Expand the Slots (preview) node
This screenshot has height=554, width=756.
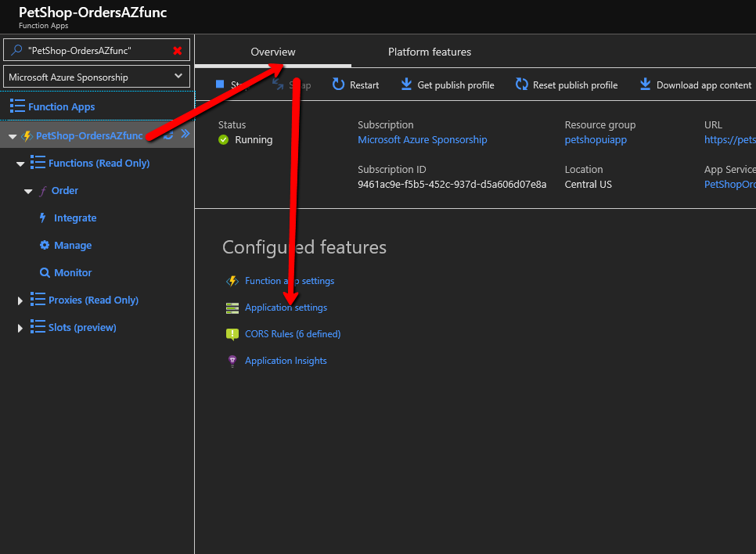pyautogui.click(x=20, y=329)
